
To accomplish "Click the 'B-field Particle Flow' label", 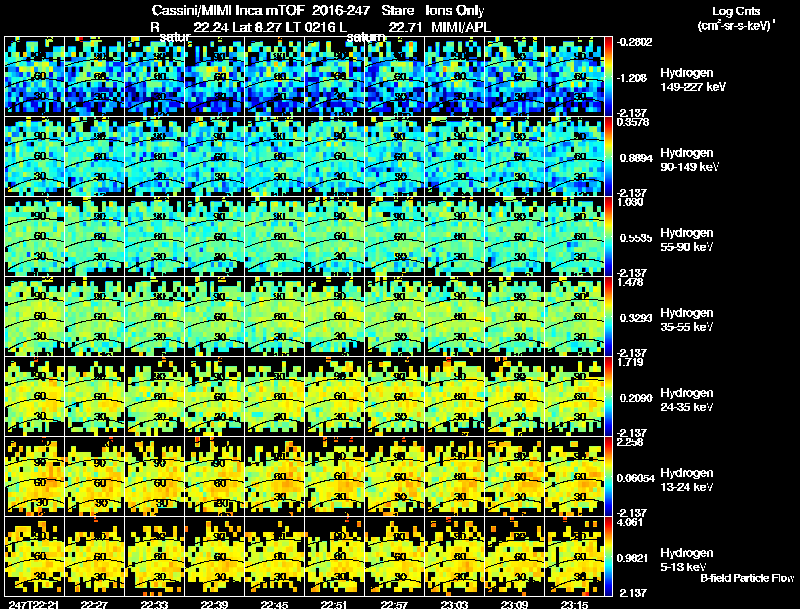I will tap(747, 578).
